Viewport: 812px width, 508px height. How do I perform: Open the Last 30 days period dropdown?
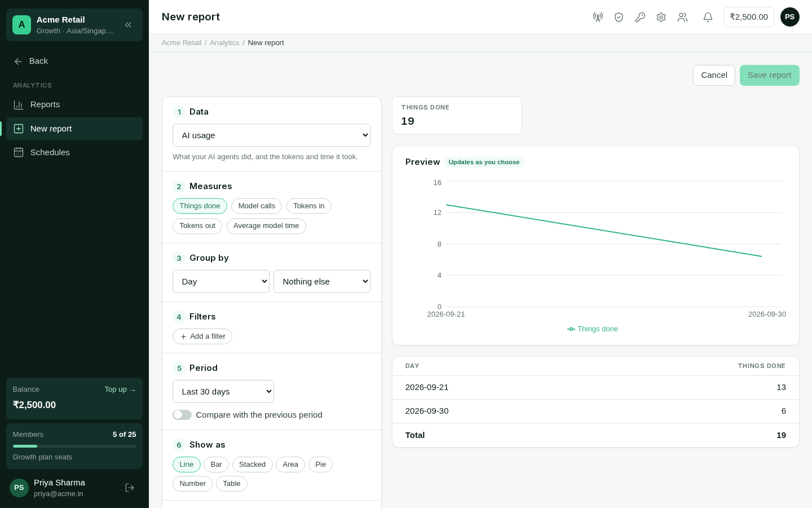click(223, 392)
